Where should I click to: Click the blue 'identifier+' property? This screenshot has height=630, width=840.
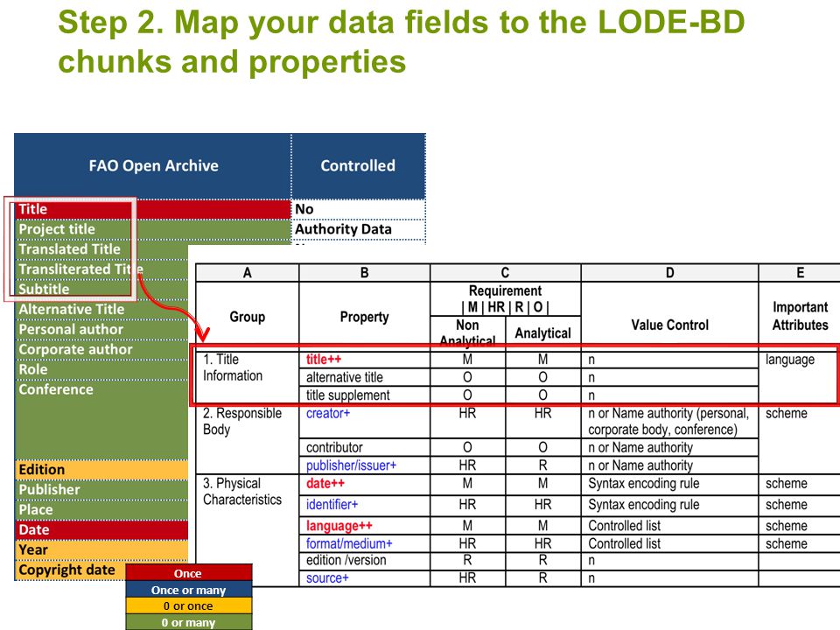[332, 505]
